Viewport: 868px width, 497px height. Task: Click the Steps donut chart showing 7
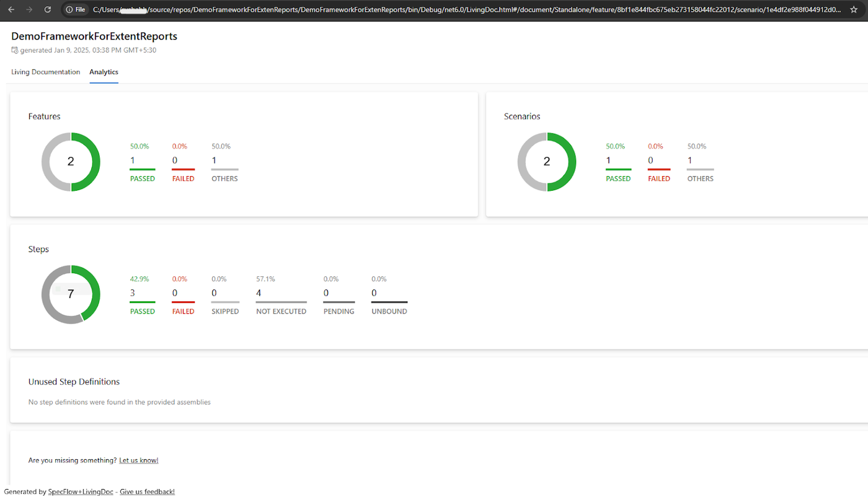[71, 294]
